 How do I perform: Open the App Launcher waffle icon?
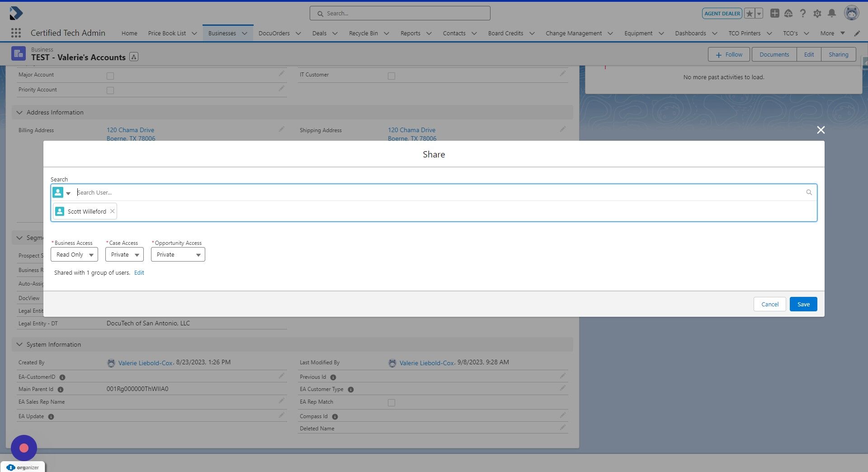(15, 33)
